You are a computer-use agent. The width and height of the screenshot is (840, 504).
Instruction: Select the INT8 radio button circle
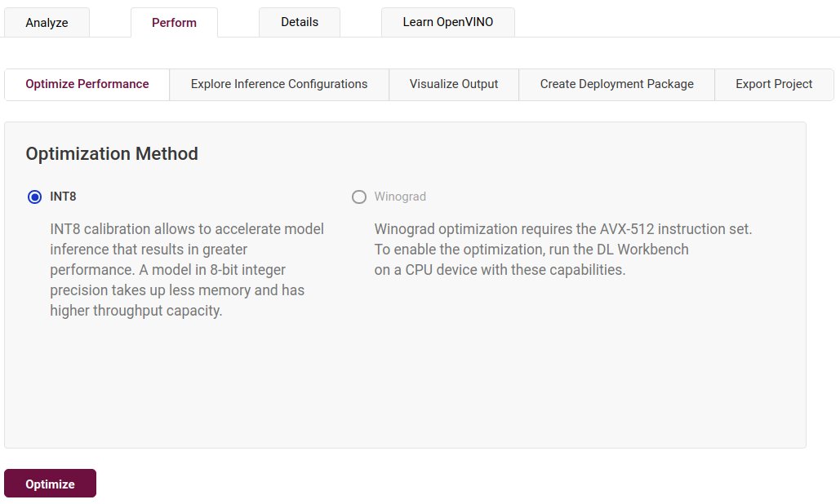(x=34, y=197)
